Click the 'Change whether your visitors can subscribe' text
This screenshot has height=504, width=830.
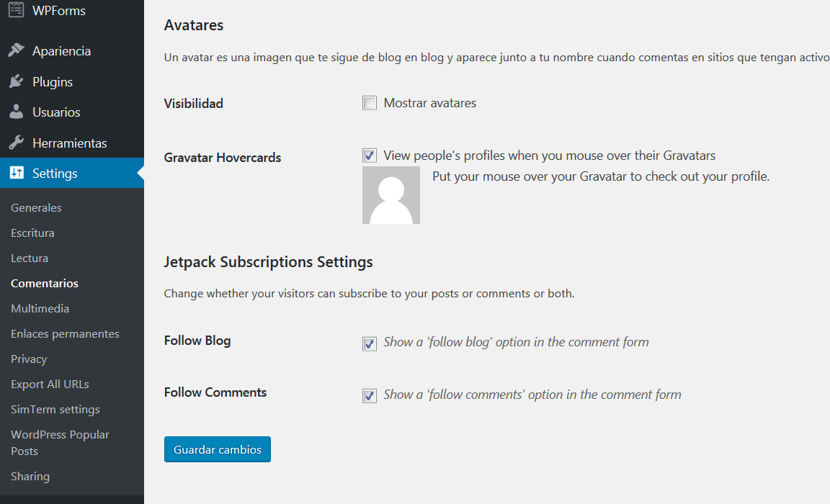(x=369, y=294)
